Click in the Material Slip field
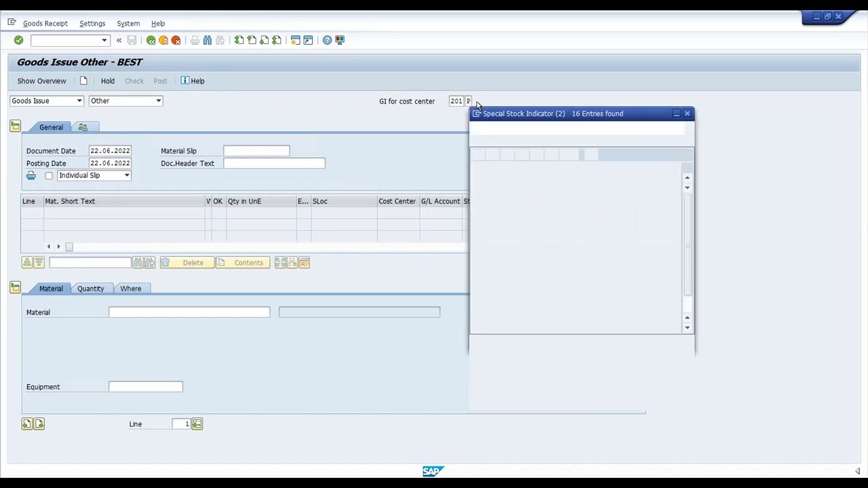Viewport: 868px width, 488px height. tap(256, 150)
